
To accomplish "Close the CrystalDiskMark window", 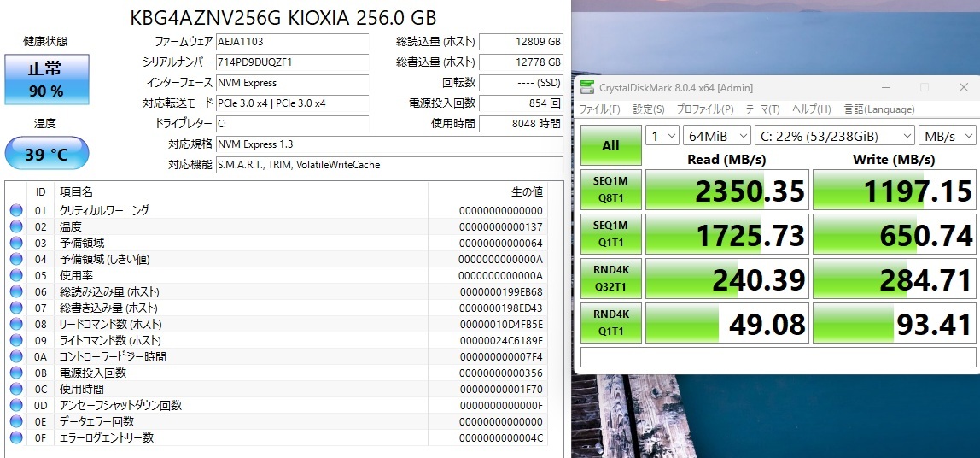I will coord(963,88).
